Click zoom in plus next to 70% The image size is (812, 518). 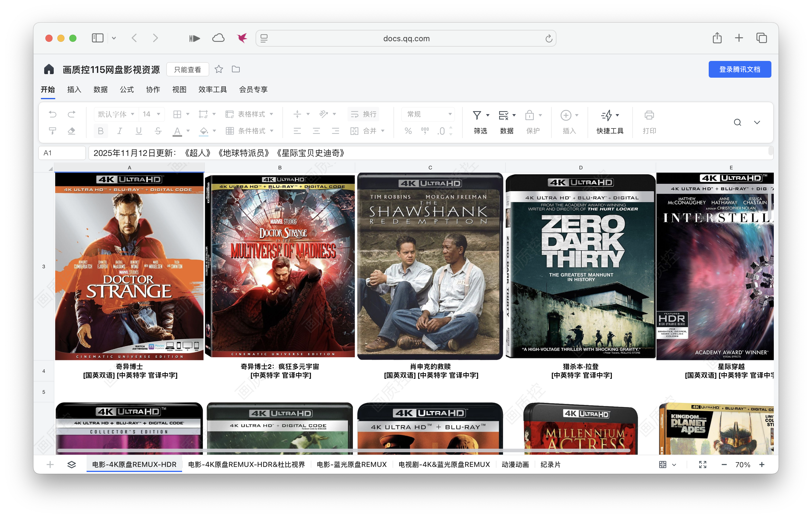[762, 465]
